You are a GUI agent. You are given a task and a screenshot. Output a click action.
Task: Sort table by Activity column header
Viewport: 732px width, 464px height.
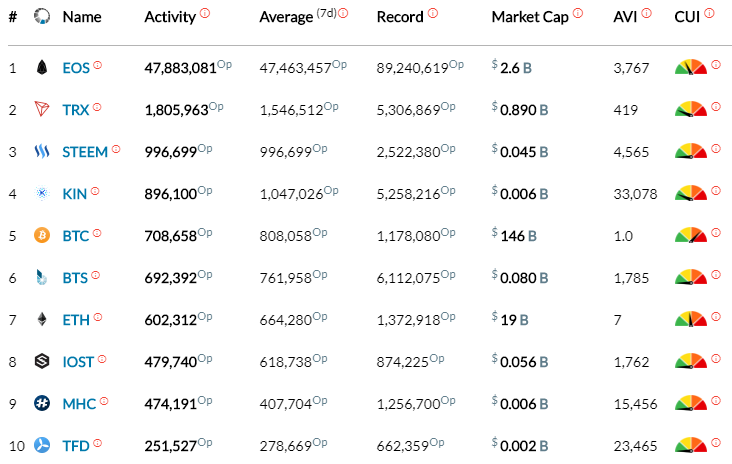[x=170, y=17]
